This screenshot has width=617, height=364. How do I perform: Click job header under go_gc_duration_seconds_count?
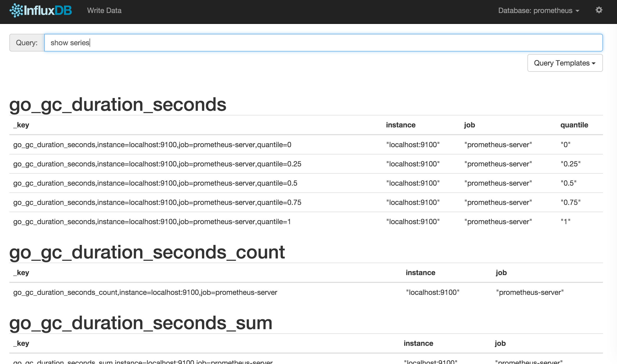coord(501,273)
